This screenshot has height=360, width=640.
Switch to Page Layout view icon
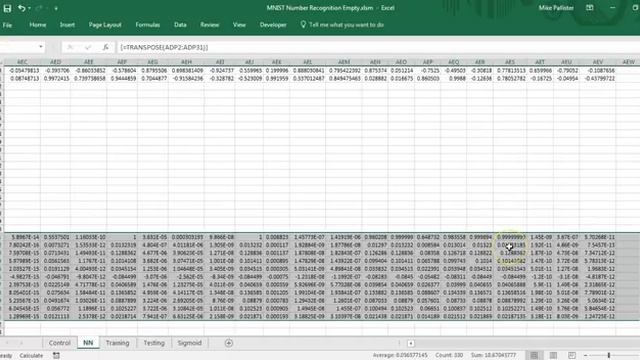click(553, 356)
